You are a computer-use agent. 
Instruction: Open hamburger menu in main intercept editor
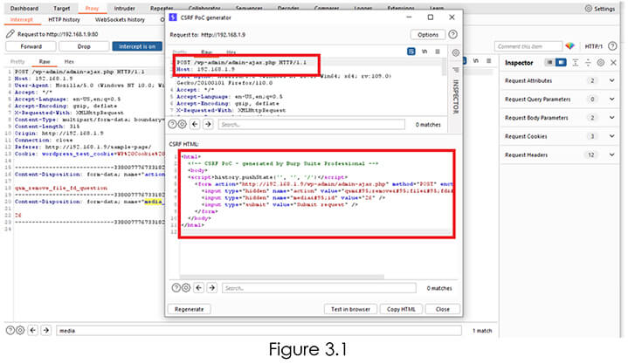tap(488, 61)
